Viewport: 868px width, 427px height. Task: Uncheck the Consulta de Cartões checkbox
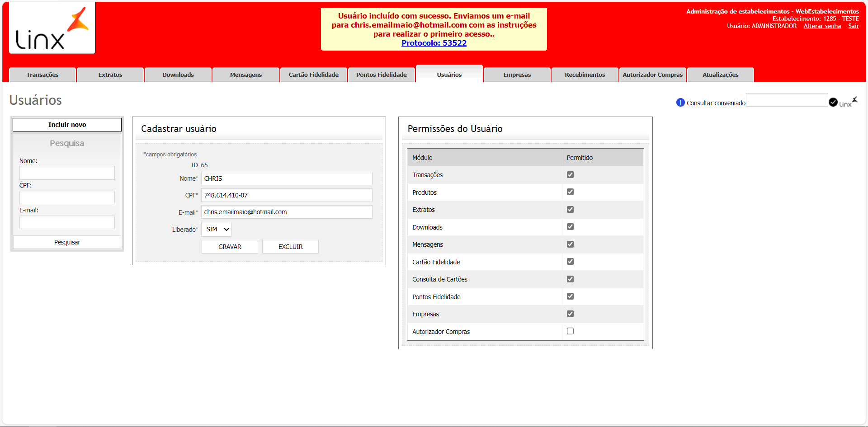click(570, 279)
